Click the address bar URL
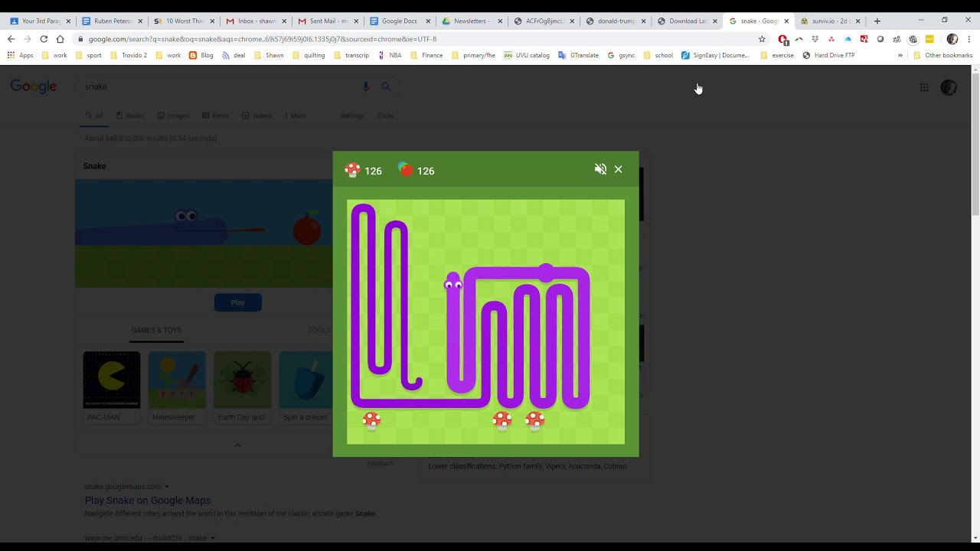Image resolution: width=980 pixels, height=551 pixels. (x=262, y=39)
